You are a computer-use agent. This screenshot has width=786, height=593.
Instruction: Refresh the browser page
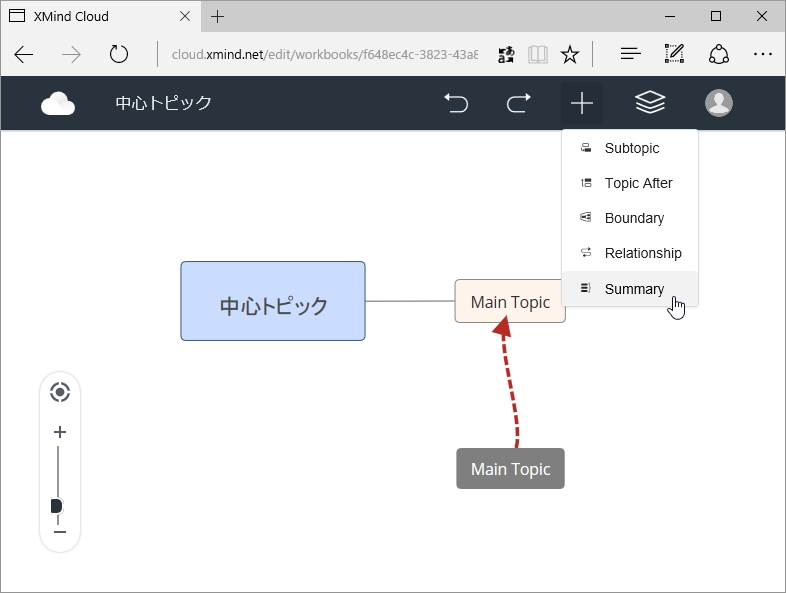point(119,54)
